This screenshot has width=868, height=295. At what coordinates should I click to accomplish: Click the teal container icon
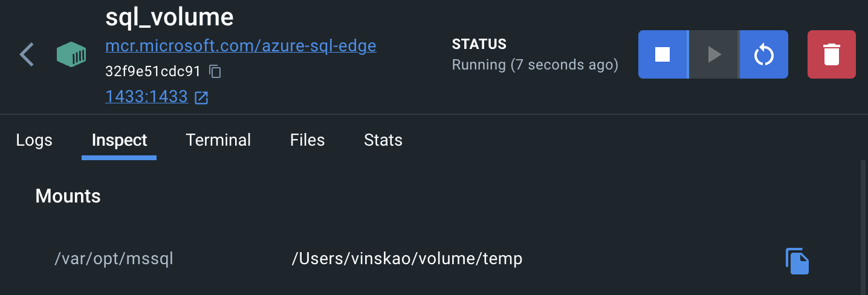point(71,54)
